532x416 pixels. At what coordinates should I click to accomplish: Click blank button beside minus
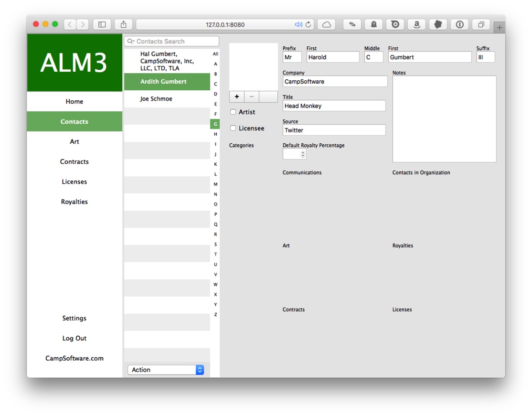tap(268, 96)
